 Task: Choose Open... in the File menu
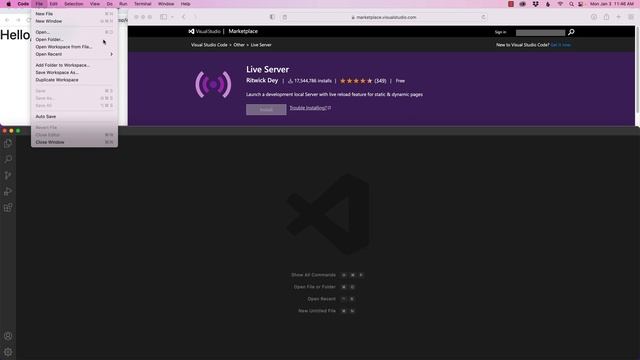[74, 32]
